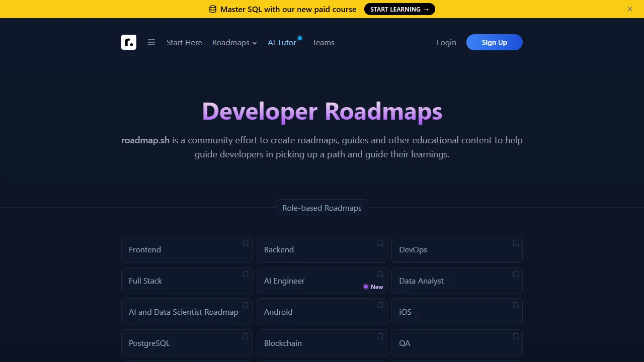Click the roadmap.sh logo icon

[129, 42]
